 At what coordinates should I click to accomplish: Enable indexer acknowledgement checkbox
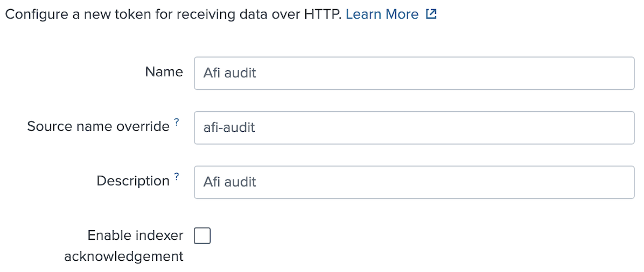click(x=202, y=237)
